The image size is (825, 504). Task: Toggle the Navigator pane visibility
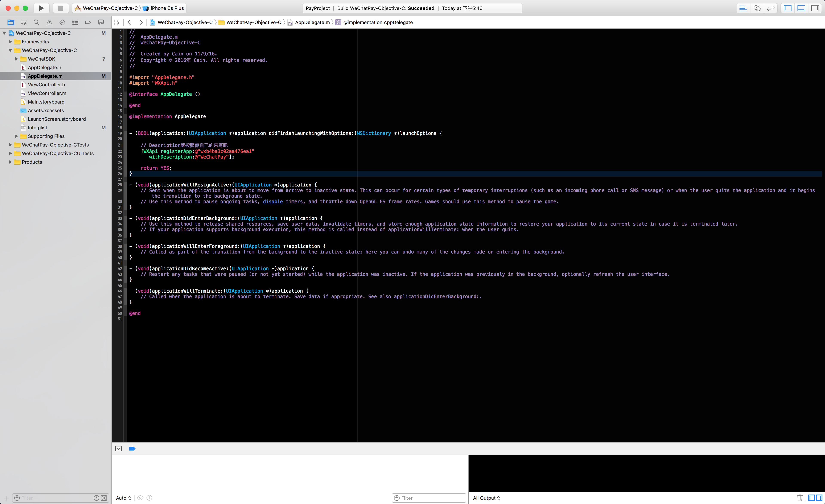tap(787, 8)
